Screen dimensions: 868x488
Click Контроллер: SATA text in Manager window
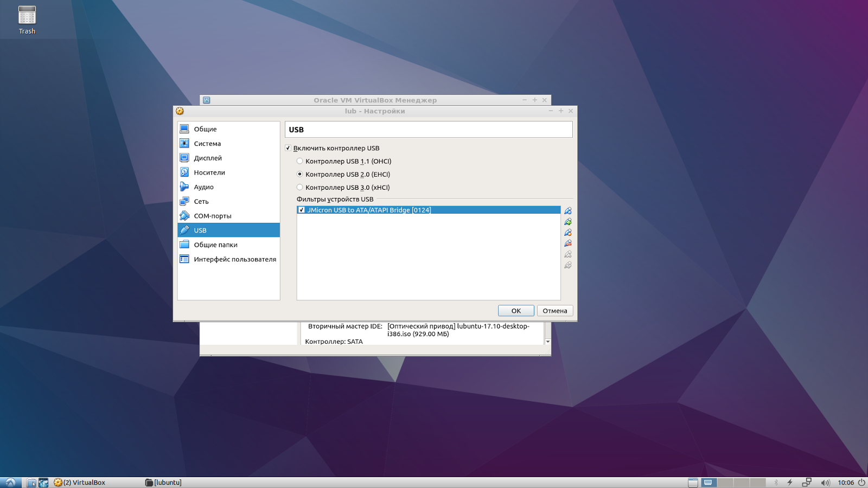click(x=334, y=342)
